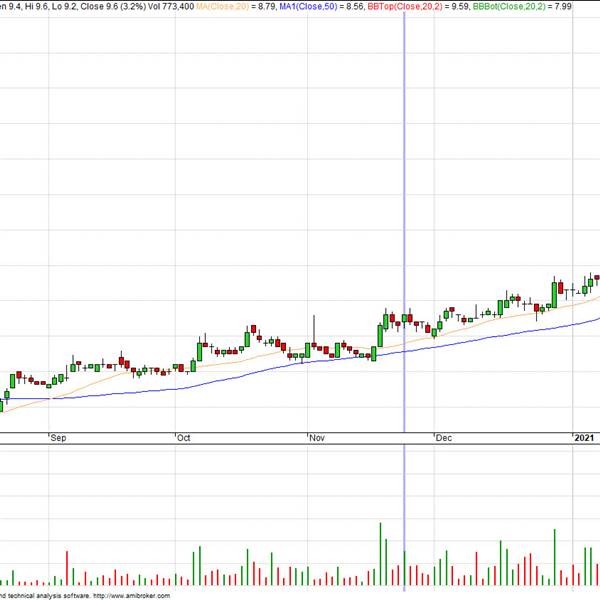The image size is (600, 600).
Task: Click the long upper-wick candle in early November
Action: [314, 331]
